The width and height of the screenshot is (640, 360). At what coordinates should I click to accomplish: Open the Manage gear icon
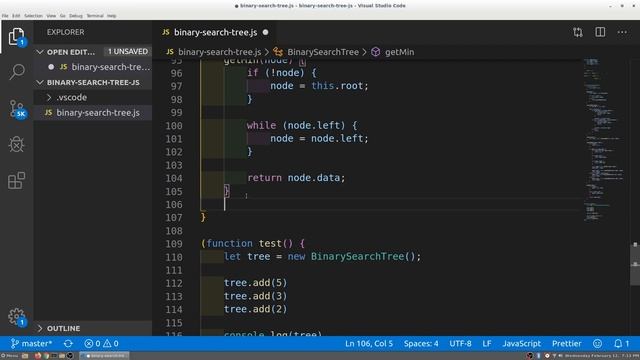[16, 316]
